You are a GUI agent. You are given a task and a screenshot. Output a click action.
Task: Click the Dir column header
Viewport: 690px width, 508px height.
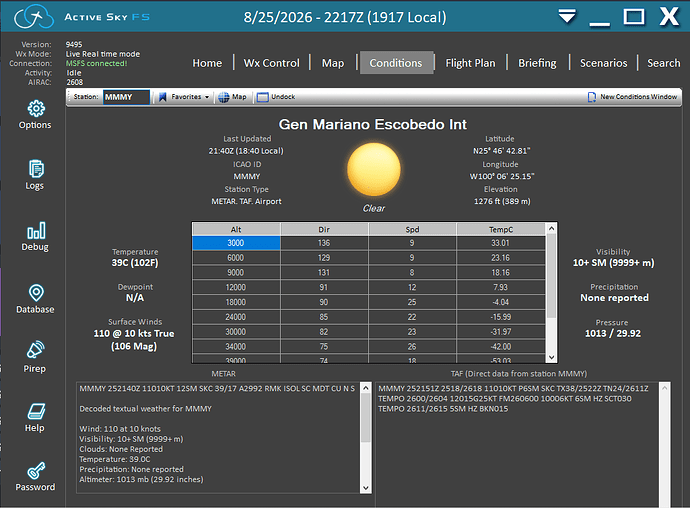[324, 229]
